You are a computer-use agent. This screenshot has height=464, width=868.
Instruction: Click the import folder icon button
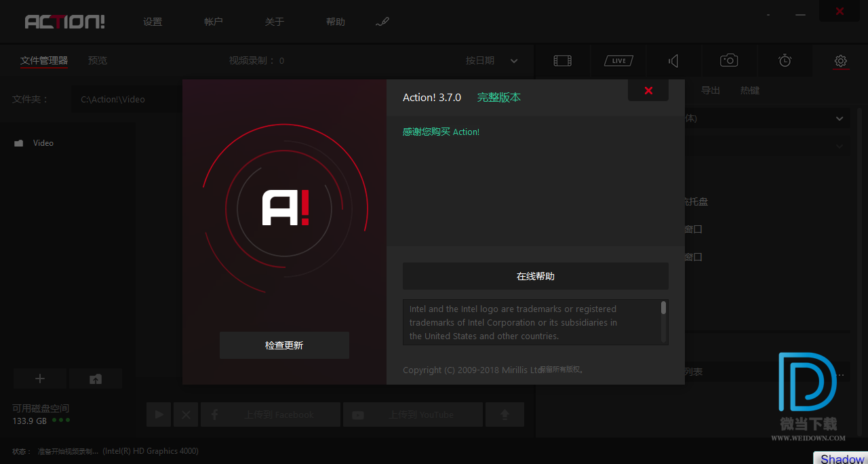click(x=96, y=379)
